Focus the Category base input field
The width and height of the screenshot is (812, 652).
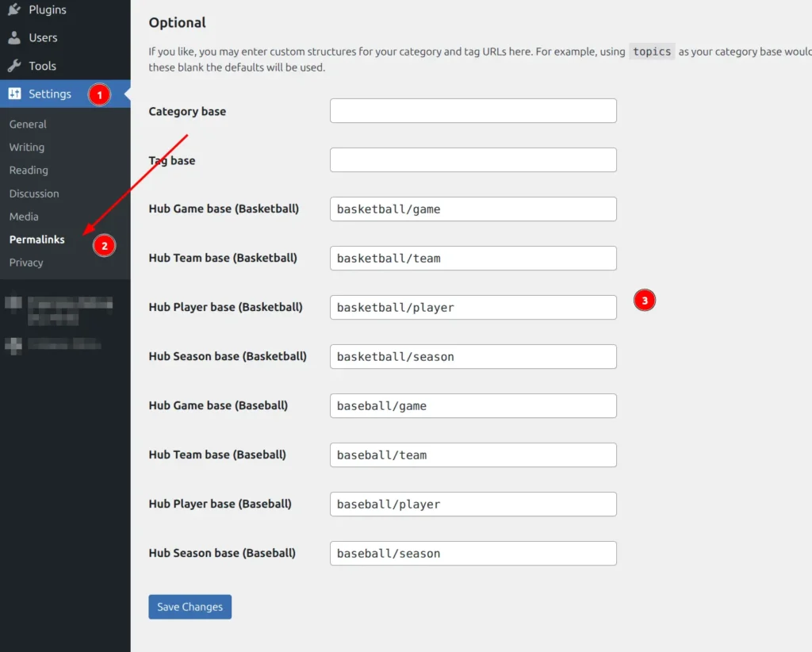point(473,111)
